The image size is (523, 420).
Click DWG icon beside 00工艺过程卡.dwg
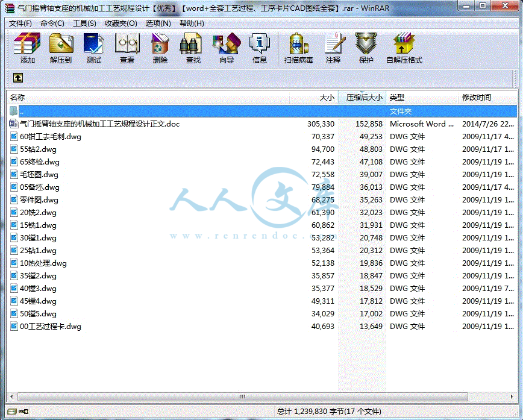pyautogui.click(x=14, y=326)
